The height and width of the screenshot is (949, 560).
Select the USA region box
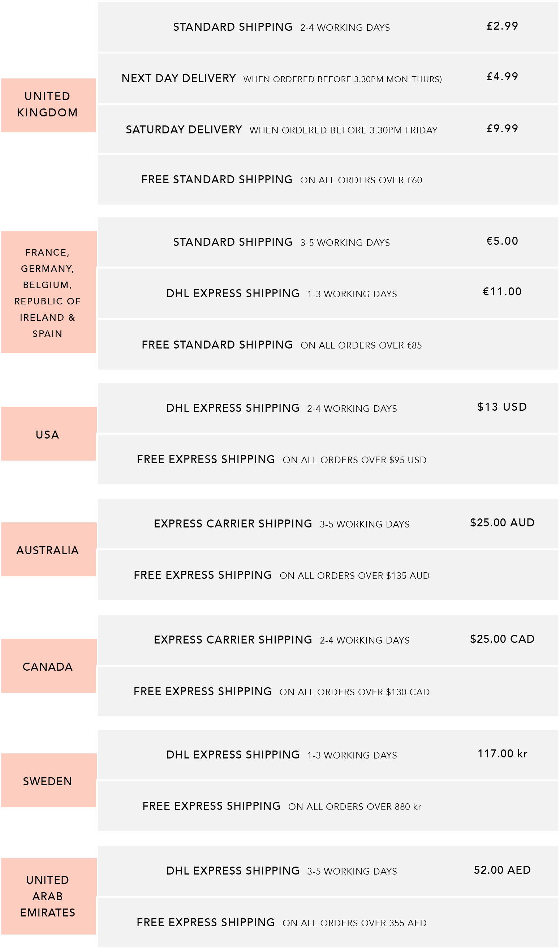pyautogui.click(x=48, y=434)
